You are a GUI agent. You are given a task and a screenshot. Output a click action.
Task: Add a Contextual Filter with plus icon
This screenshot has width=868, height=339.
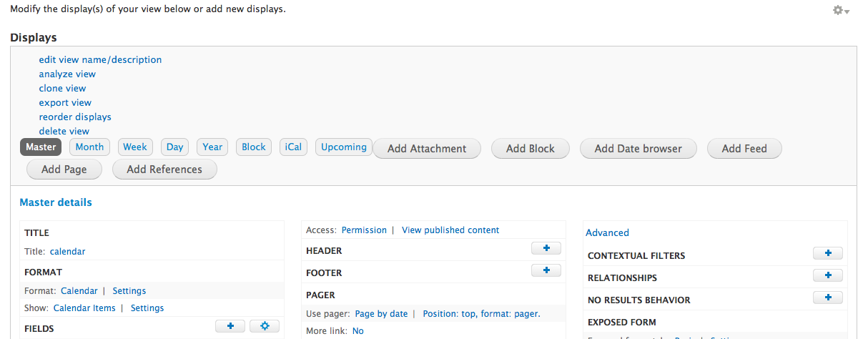click(828, 253)
